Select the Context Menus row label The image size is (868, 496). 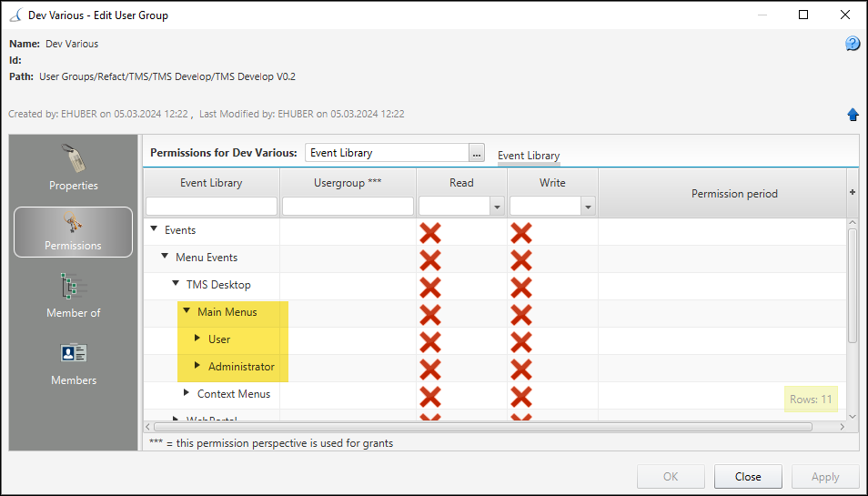click(x=234, y=393)
